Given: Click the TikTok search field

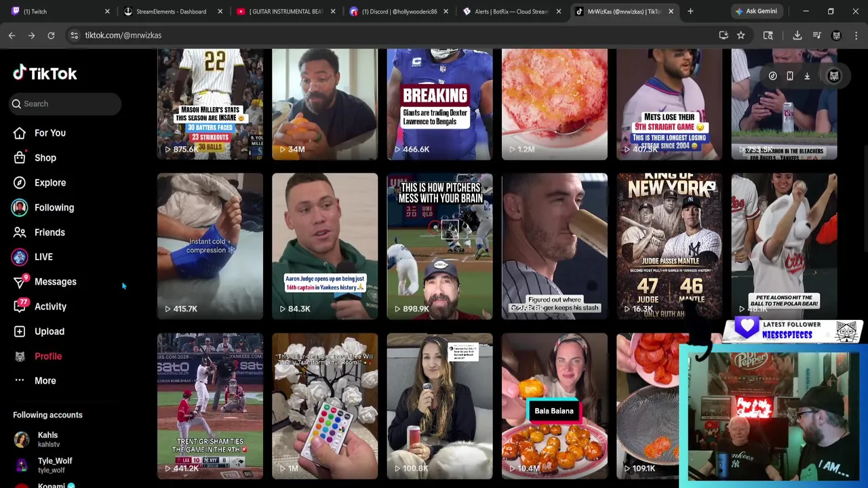Looking at the screenshot, I should (66, 104).
